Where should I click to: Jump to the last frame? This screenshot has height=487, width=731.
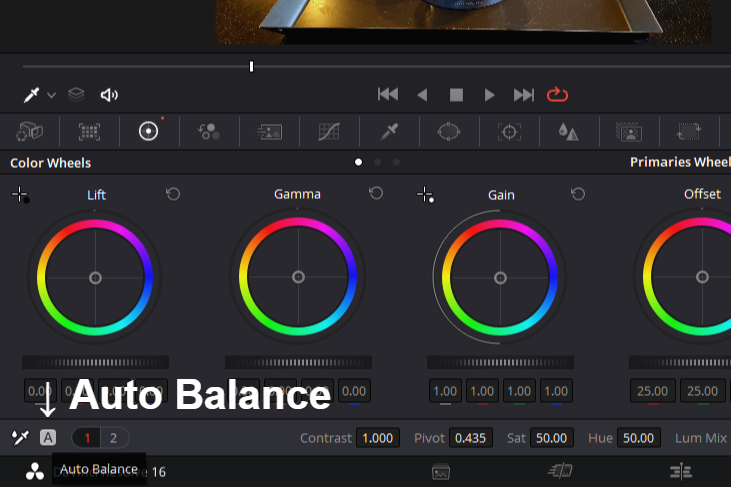(524, 95)
